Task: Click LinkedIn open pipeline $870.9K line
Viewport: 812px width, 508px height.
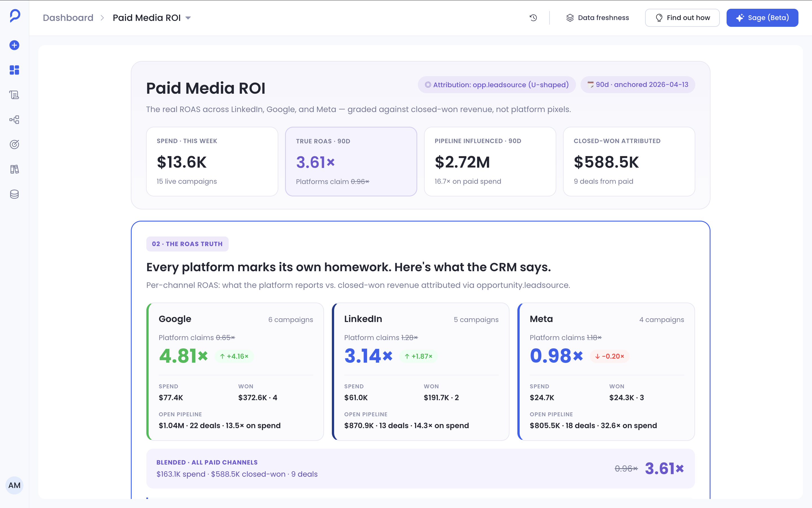Action: pyautogui.click(x=406, y=425)
